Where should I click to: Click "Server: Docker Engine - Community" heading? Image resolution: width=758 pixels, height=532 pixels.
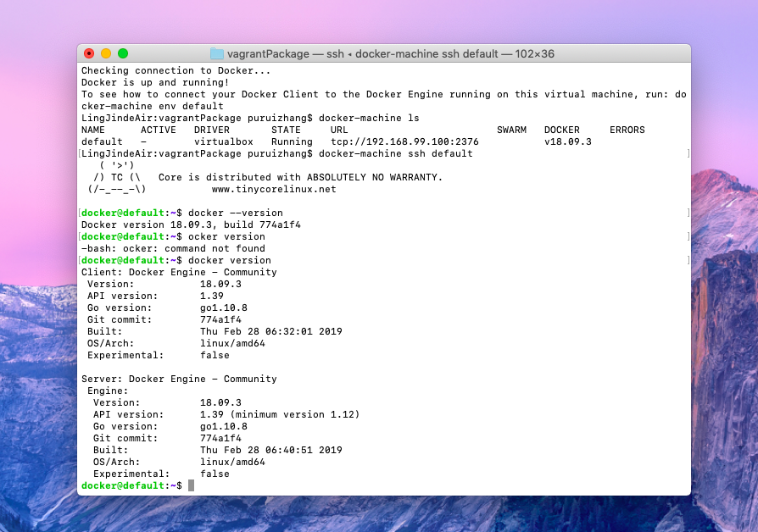[x=179, y=379]
